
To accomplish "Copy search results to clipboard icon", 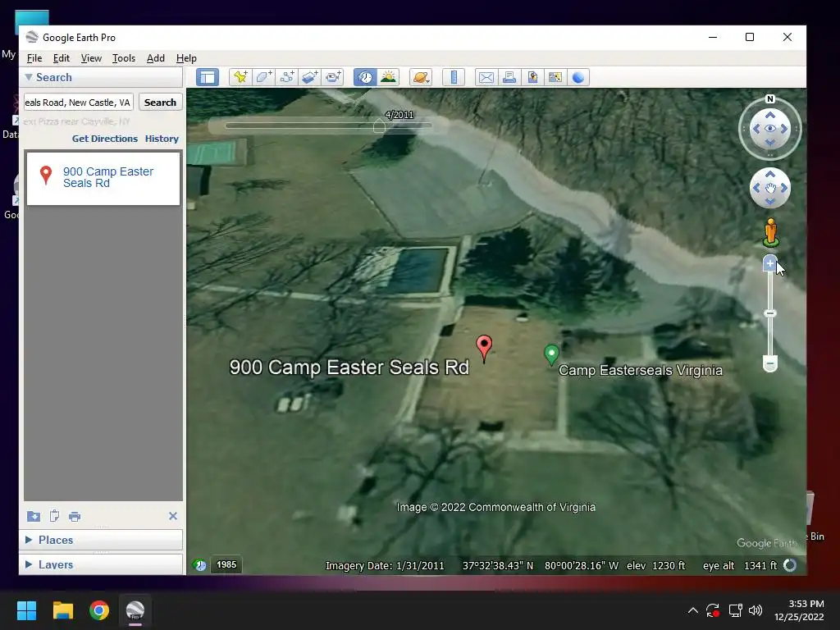I will 54,516.
